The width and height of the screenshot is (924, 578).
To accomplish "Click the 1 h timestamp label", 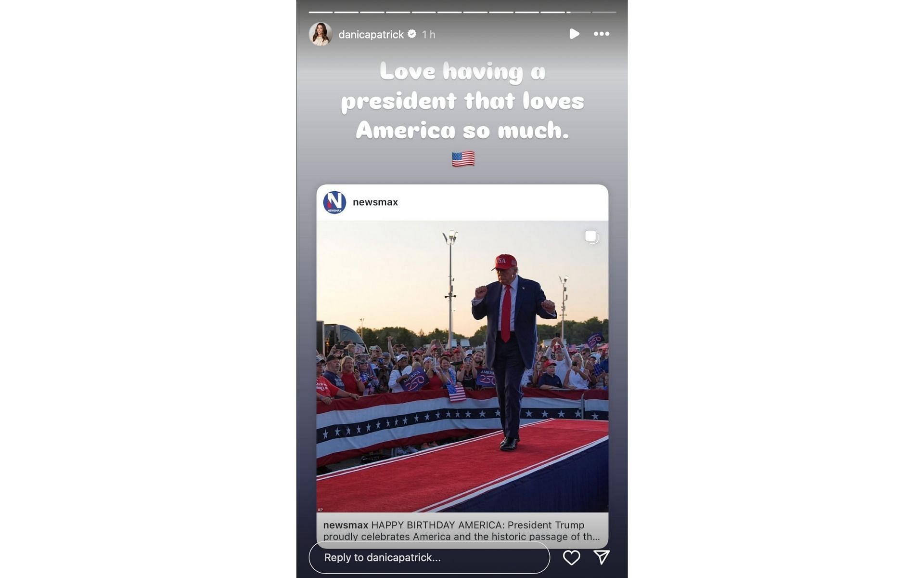I will coord(428,34).
